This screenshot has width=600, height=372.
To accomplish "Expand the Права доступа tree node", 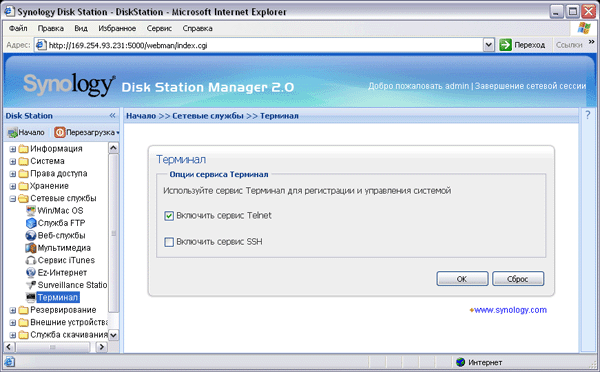I will (x=13, y=174).
